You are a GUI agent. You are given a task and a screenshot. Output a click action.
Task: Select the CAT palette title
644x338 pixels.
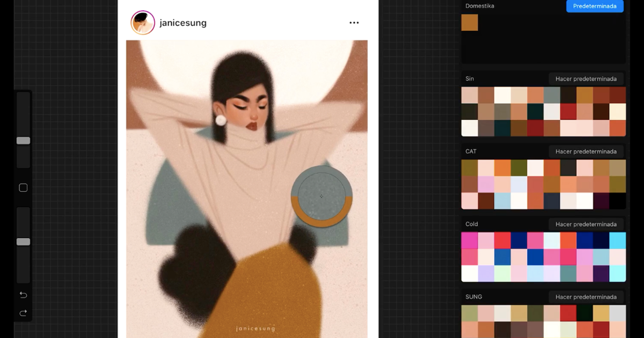(x=471, y=152)
